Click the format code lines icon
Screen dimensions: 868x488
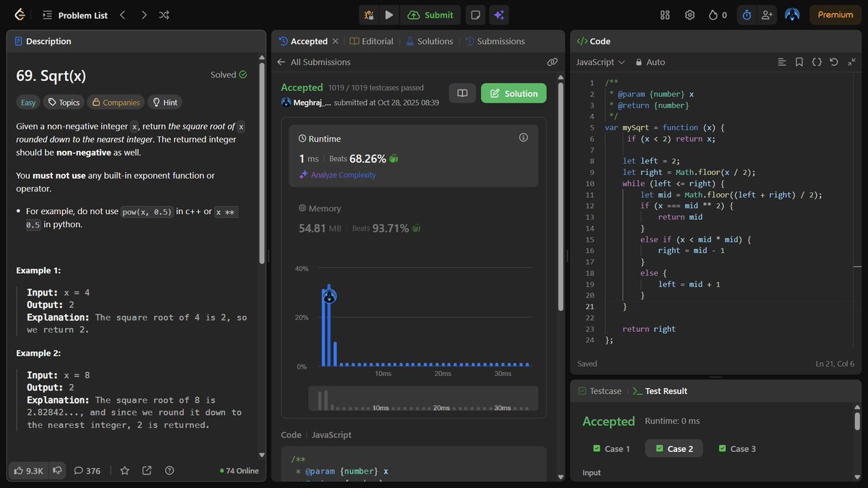pyautogui.click(x=782, y=62)
